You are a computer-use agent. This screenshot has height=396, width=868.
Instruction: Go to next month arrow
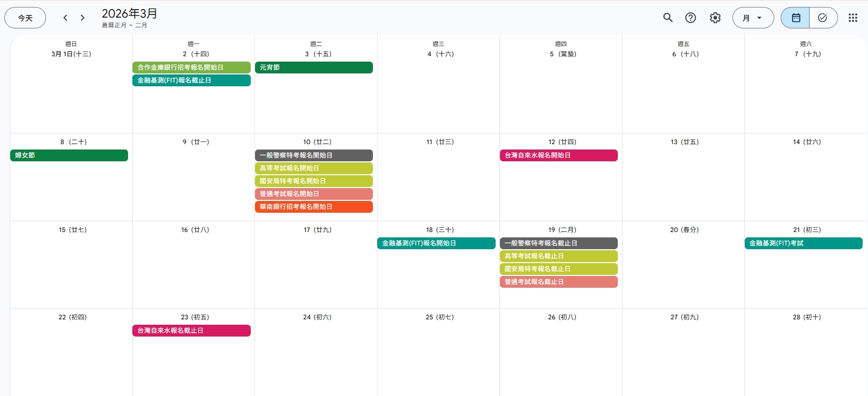click(x=83, y=18)
